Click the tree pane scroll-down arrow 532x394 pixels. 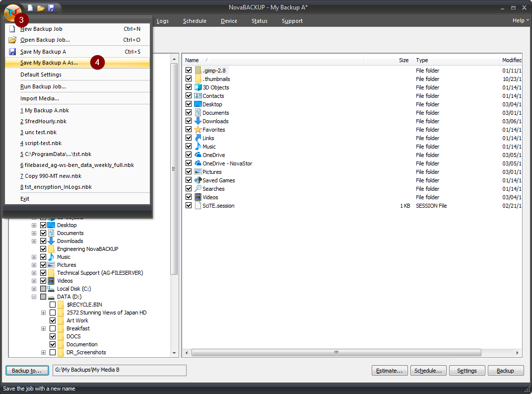[174, 353]
